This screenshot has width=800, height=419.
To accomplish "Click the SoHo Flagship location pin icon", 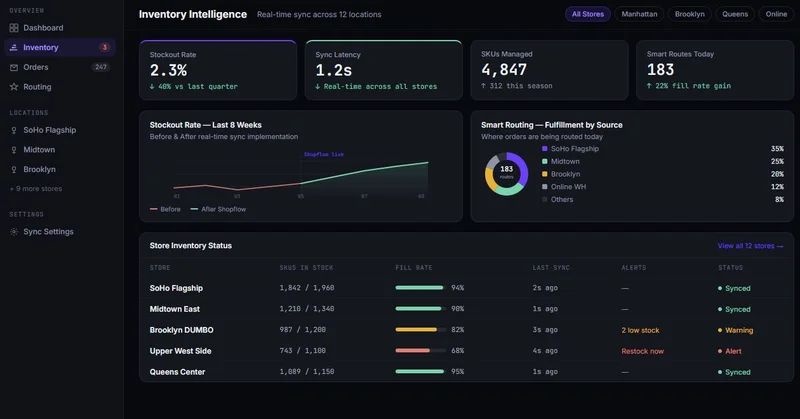I will coord(14,130).
